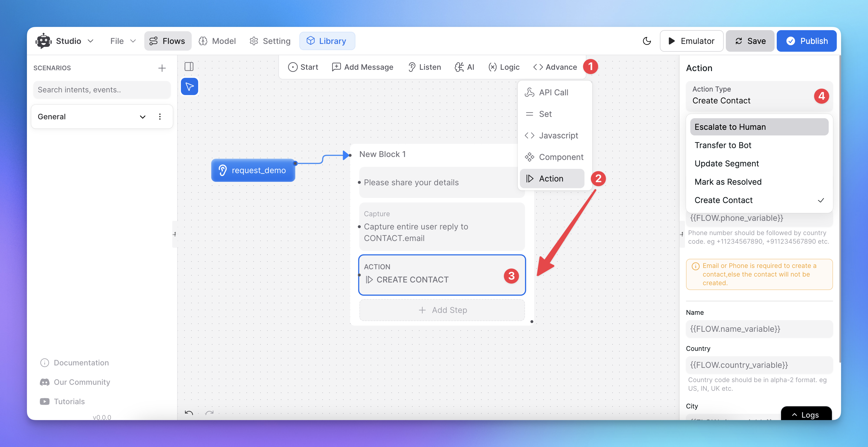Select Mark as Resolved option
868x447 pixels.
coord(759,182)
